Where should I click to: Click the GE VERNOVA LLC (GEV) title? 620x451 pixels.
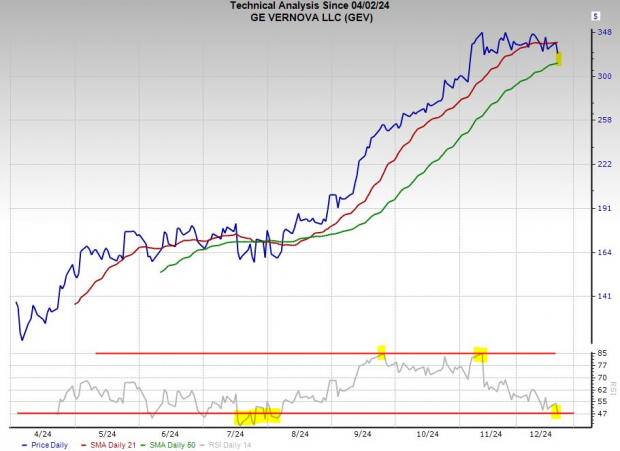click(310, 17)
